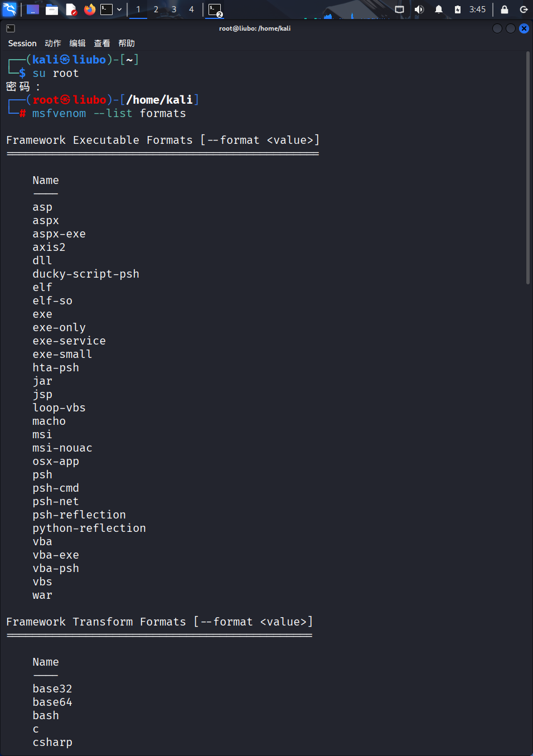Image resolution: width=533 pixels, height=756 pixels.
Task: Check power manager battery icon
Action: 458,9
